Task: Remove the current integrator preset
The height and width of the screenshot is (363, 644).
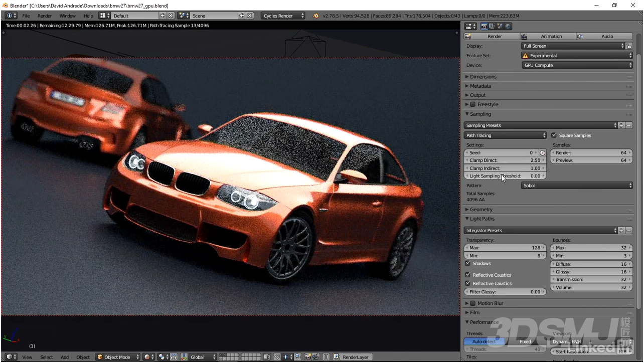Action: [629, 231]
